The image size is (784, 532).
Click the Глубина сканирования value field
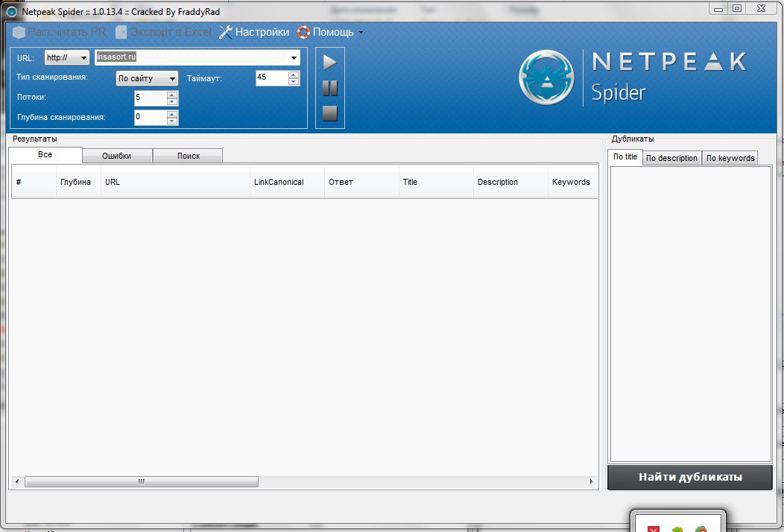[151, 118]
